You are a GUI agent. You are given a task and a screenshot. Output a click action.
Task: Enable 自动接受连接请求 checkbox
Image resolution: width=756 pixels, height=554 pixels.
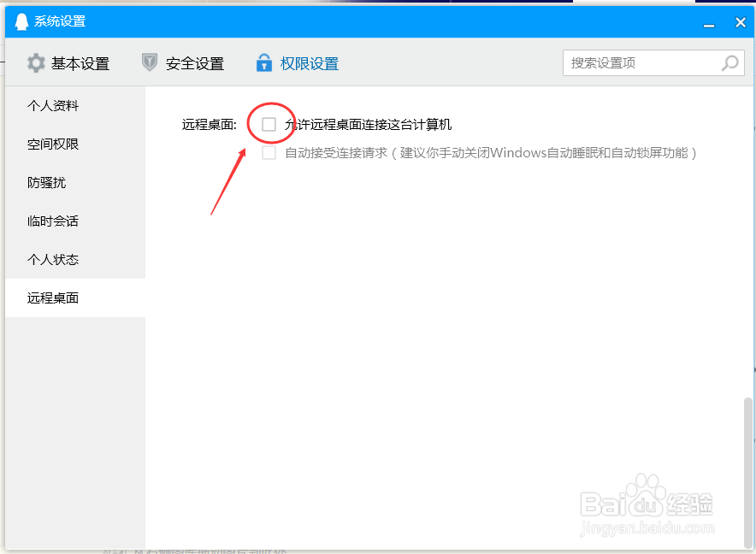(269, 154)
